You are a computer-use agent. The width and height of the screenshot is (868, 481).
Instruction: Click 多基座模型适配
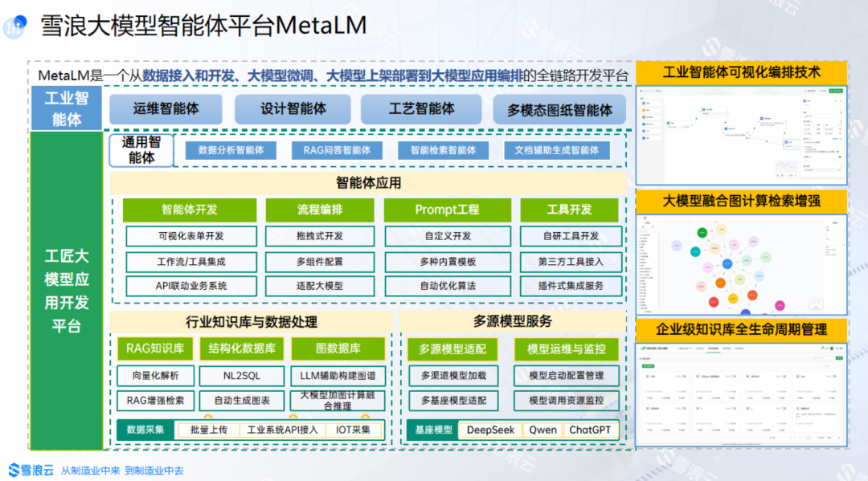pos(453,400)
